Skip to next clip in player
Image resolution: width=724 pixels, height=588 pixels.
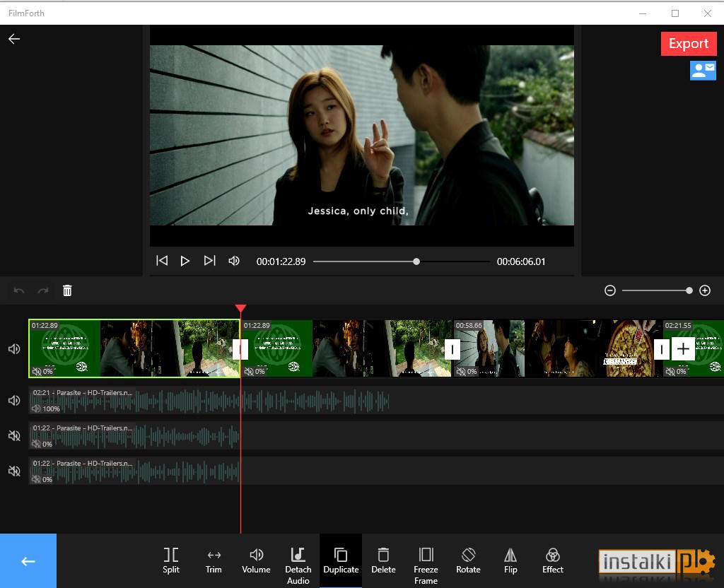(x=209, y=261)
